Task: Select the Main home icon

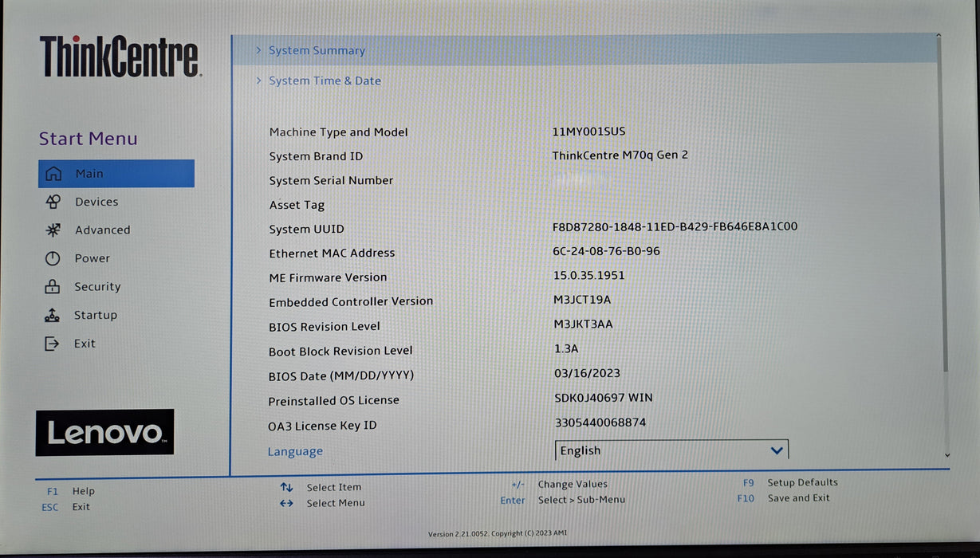Action: tap(53, 174)
